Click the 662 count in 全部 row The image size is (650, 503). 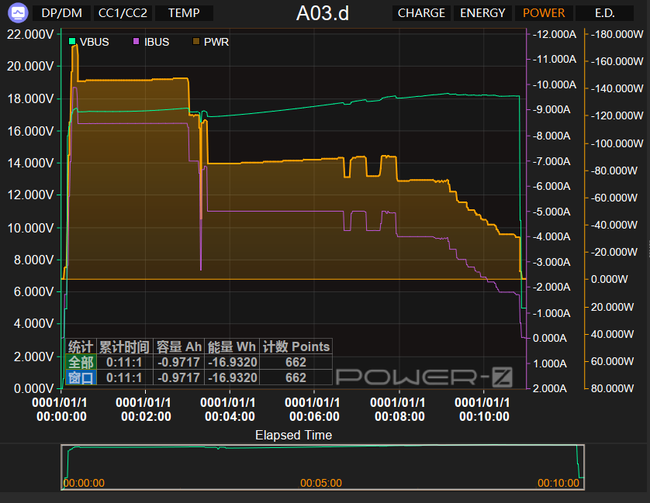[x=296, y=362]
